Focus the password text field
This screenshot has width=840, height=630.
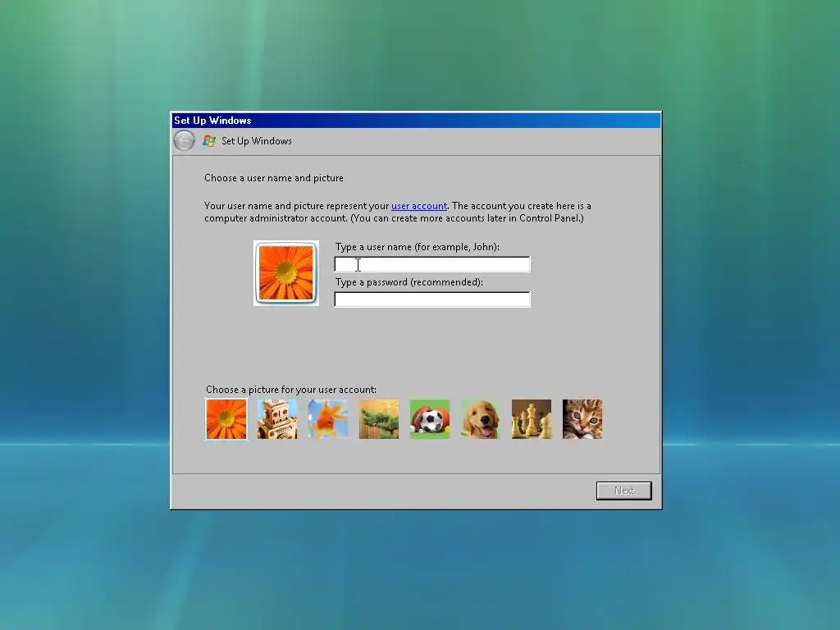(432, 299)
